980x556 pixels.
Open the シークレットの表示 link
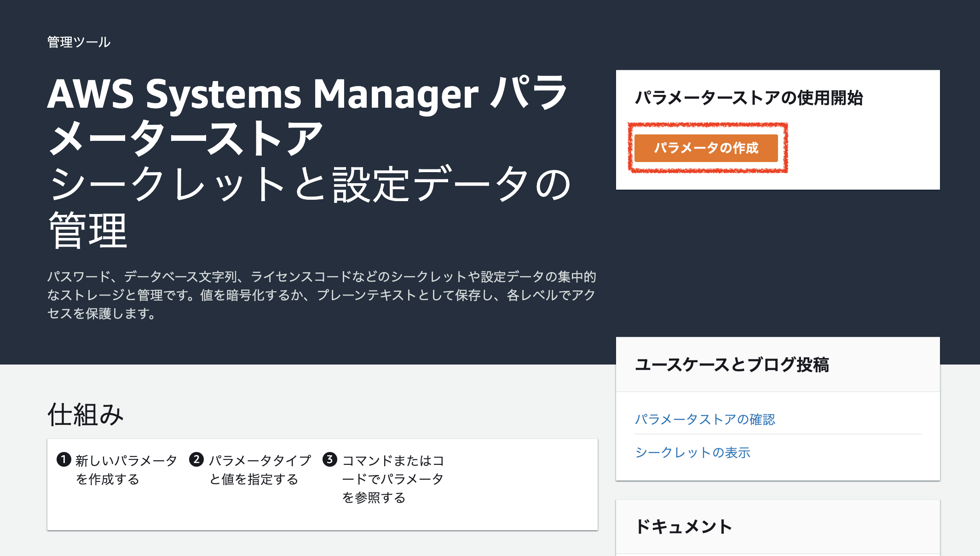coord(692,452)
